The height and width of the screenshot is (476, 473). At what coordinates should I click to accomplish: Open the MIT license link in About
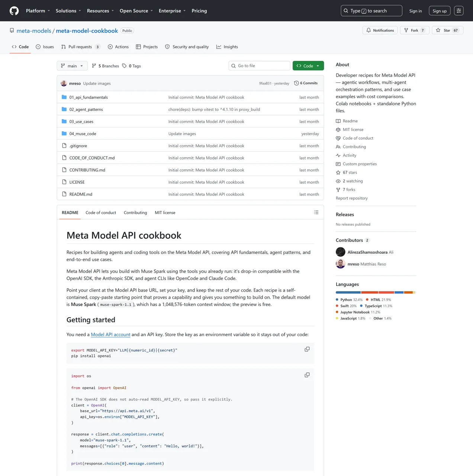(x=350, y=130)
